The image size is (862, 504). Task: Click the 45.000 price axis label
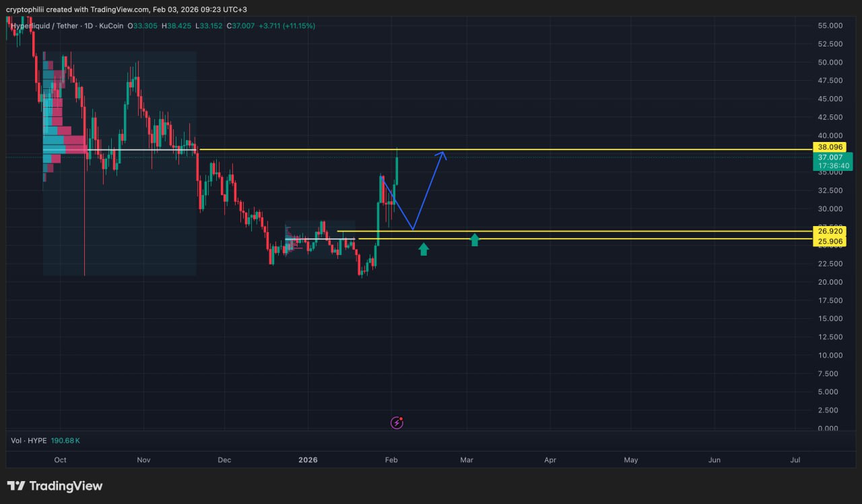point(830,99)
